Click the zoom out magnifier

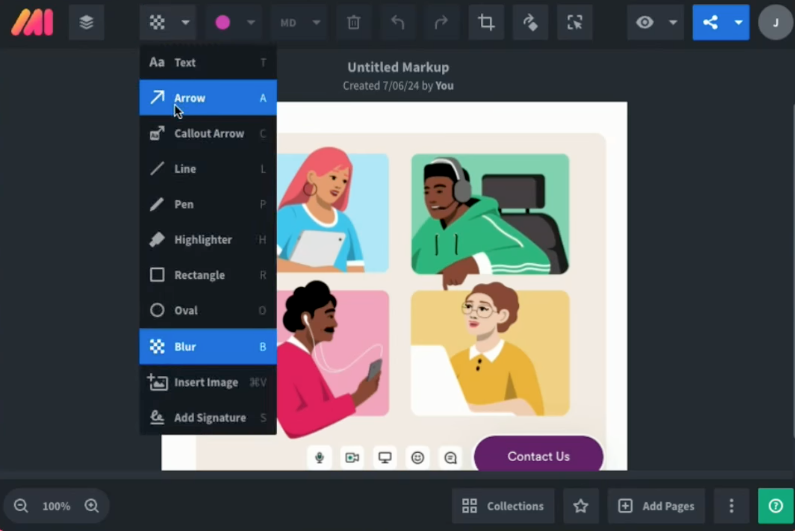(x=21, y=506)
